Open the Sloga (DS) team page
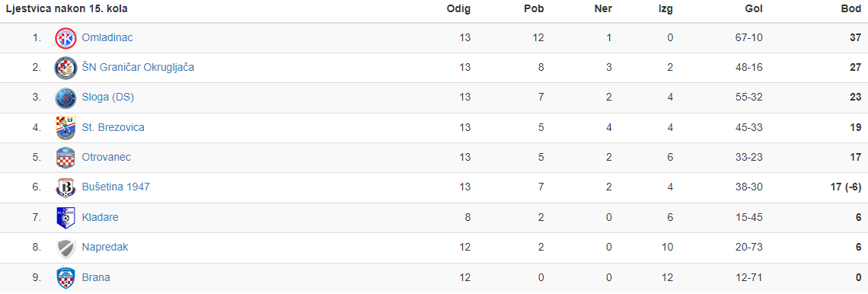Viewport: 868px width, 294px height. pyautogui.click(x=108, y=97)
